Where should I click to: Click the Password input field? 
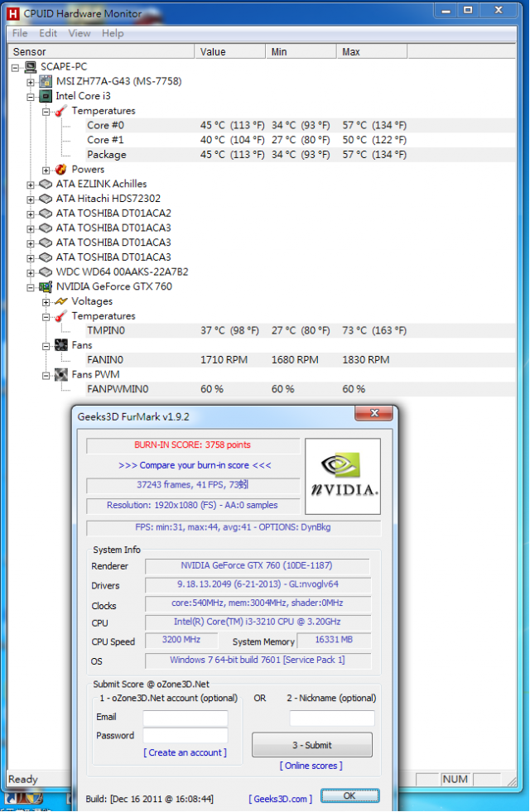click(185, 735)
